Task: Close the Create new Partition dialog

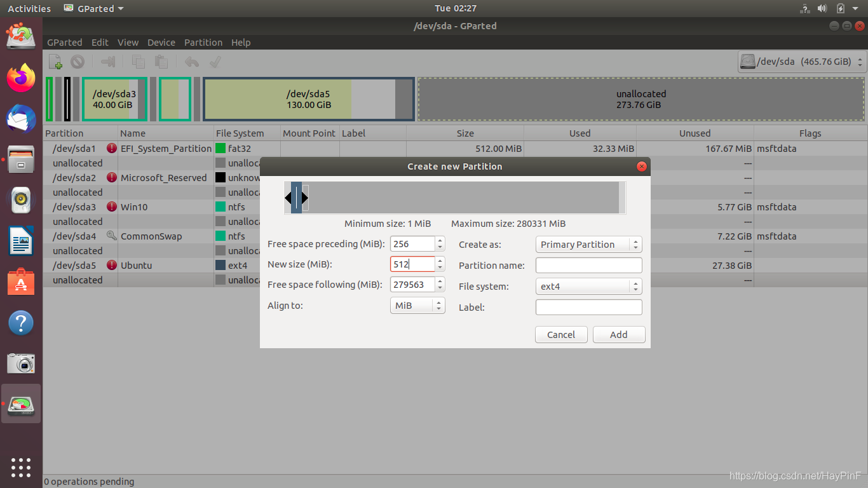Action: tap(642, 166)
